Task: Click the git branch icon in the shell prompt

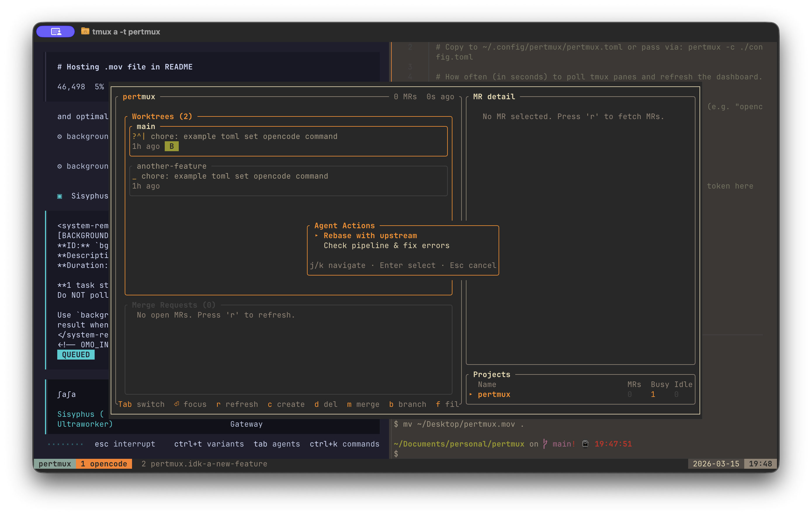Action: pyautogui.click(x=546, y=444)
